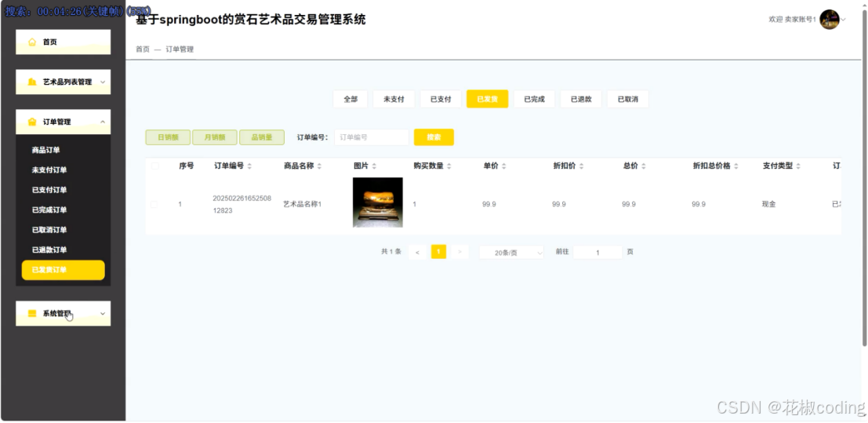This screenshot has width=868, height=423.
Task: Sort by 折扣价 column arrows
Action: (581, 166)
